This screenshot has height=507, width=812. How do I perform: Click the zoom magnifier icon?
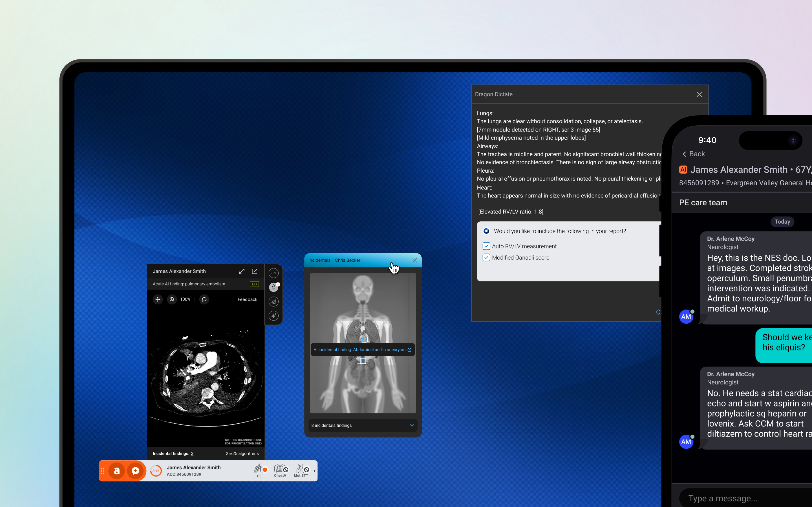click(172, 299)
